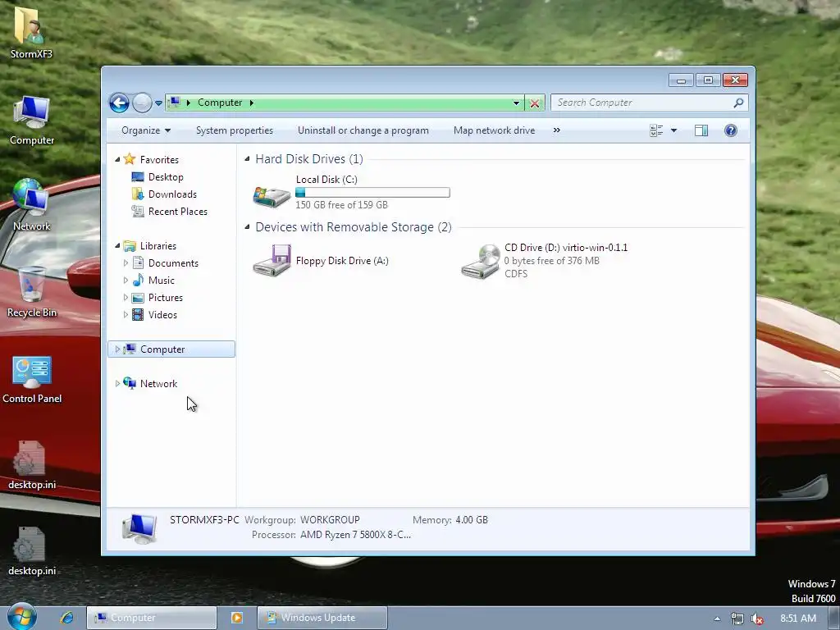Open Windows Media Player from the taskbar
The width and height of the screenshot is (840, 630).
(x=236, y=618)
